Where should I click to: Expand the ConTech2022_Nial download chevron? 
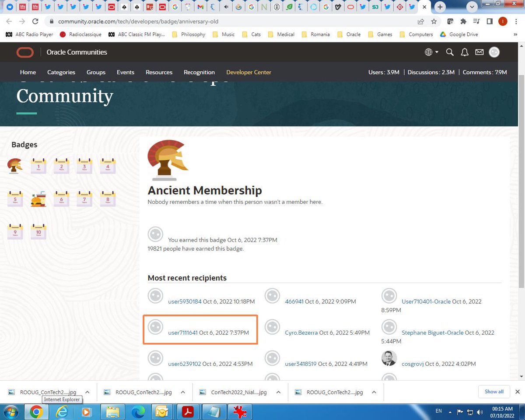[x=279, y=392]
